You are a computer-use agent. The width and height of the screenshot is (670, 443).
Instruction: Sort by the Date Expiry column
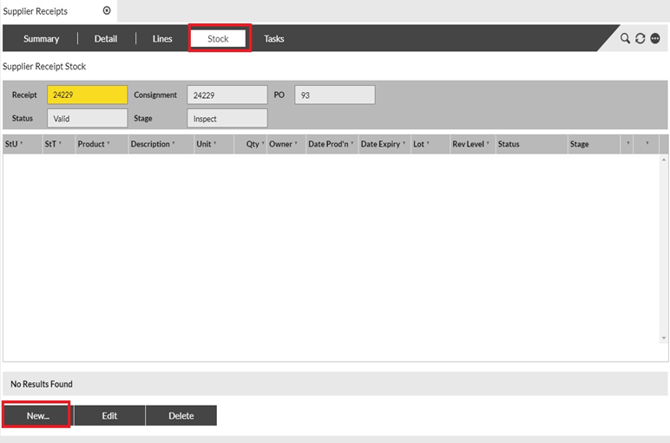click(x=382, y=144)
